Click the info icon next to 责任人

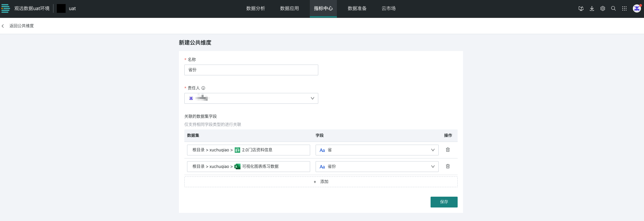pos(203,88)
